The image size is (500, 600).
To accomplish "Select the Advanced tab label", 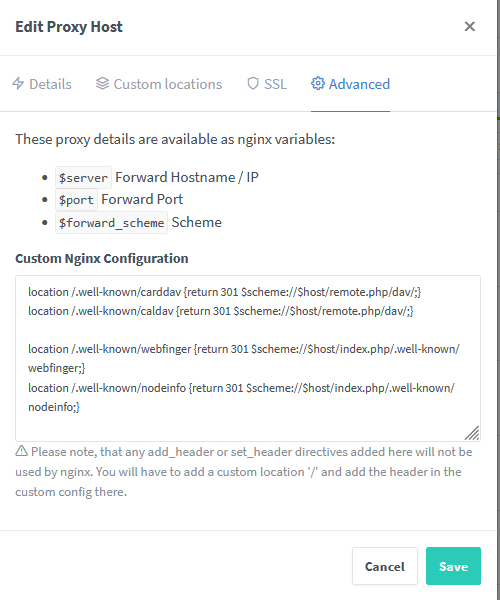I will 359,84.
